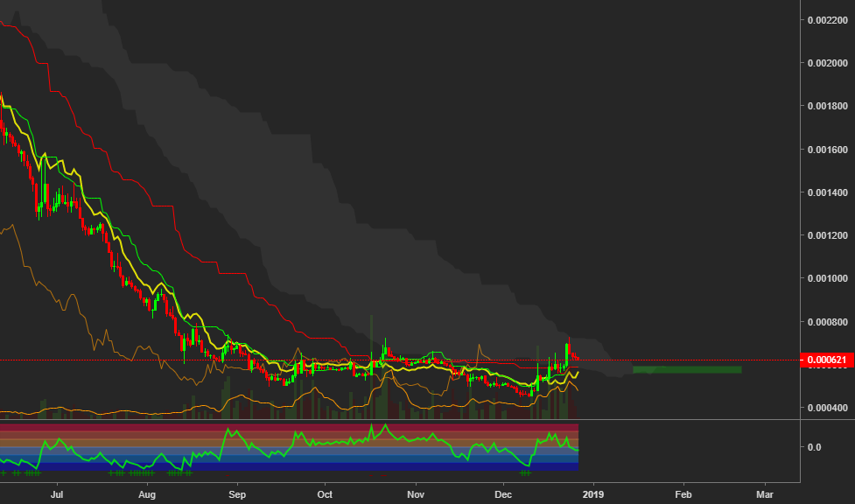This screenshot has height=504, width=855.
Task: Click the Sep label on the time axis
Action: click(235, 494)
